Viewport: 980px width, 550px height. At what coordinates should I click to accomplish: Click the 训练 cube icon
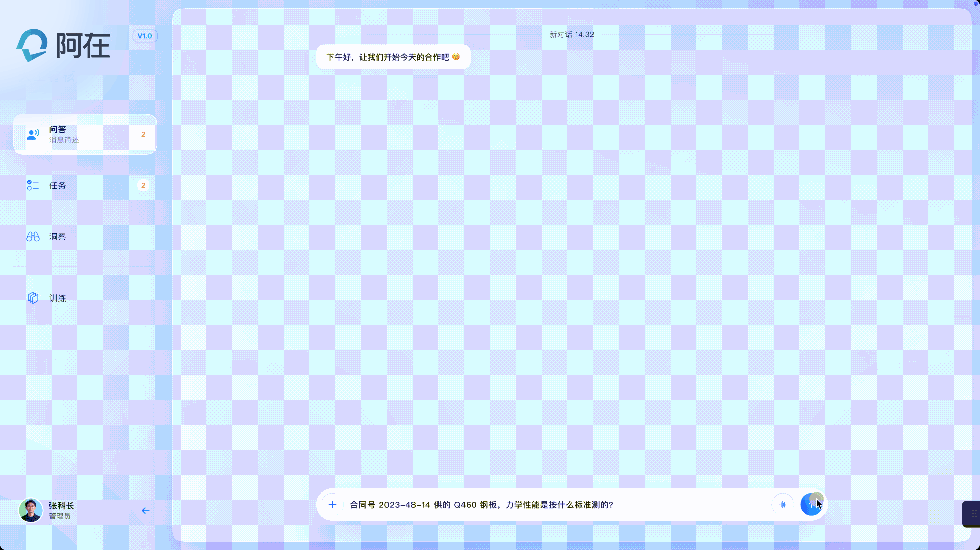click(33, 298)
